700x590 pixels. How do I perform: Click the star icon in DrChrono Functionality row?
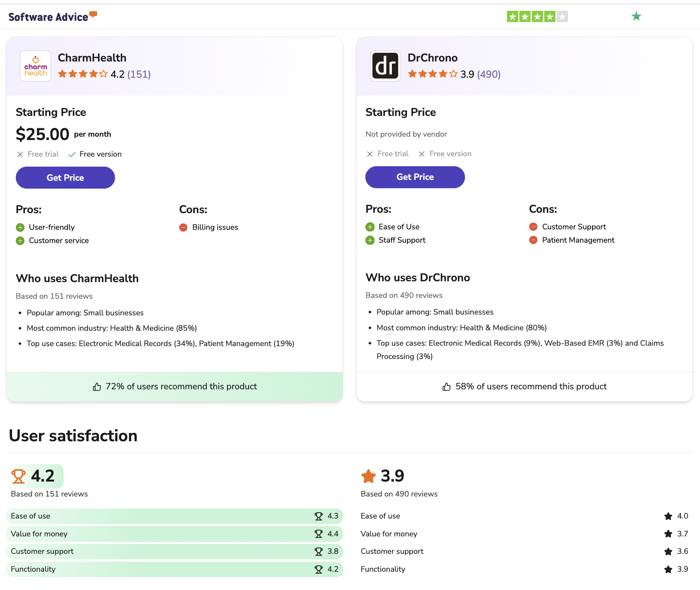click(x=668, y=569)
